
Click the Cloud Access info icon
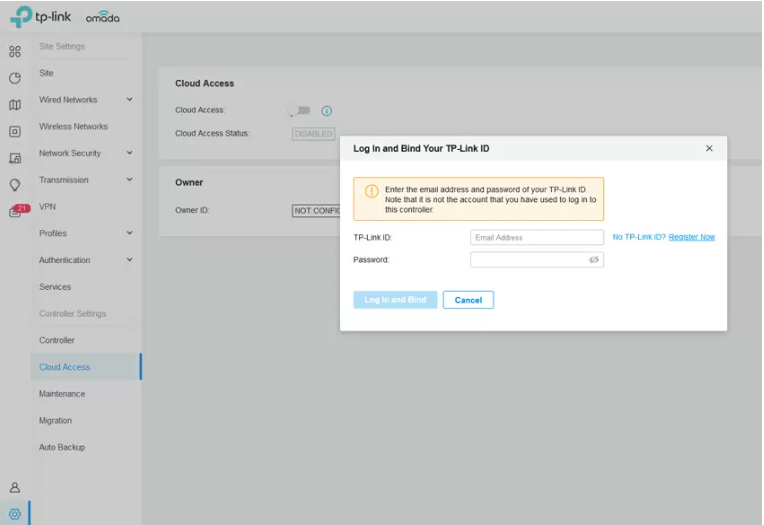[x=326, y=111]
